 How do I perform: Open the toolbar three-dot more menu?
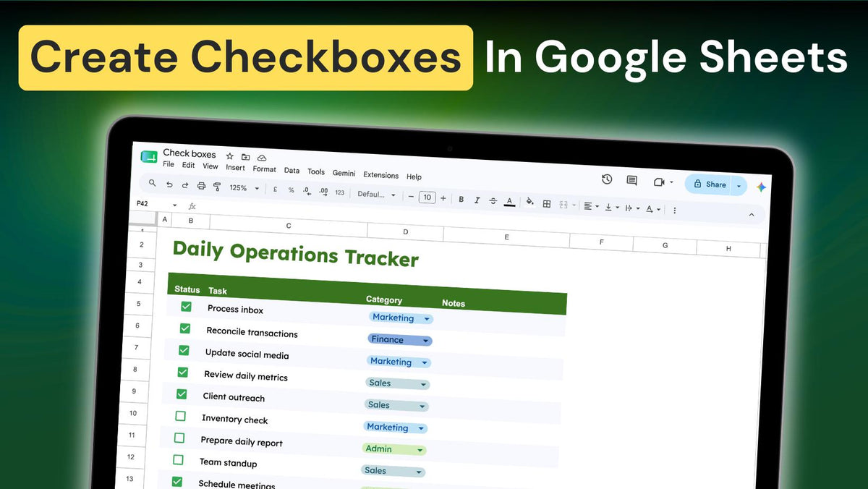675,211
